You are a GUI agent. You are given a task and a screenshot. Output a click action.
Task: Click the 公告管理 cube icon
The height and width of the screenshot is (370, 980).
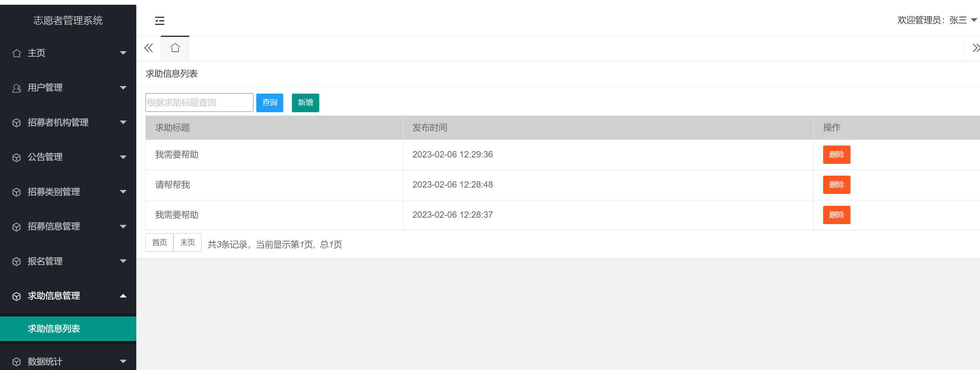pyautogui.click(x=17, y=157)
